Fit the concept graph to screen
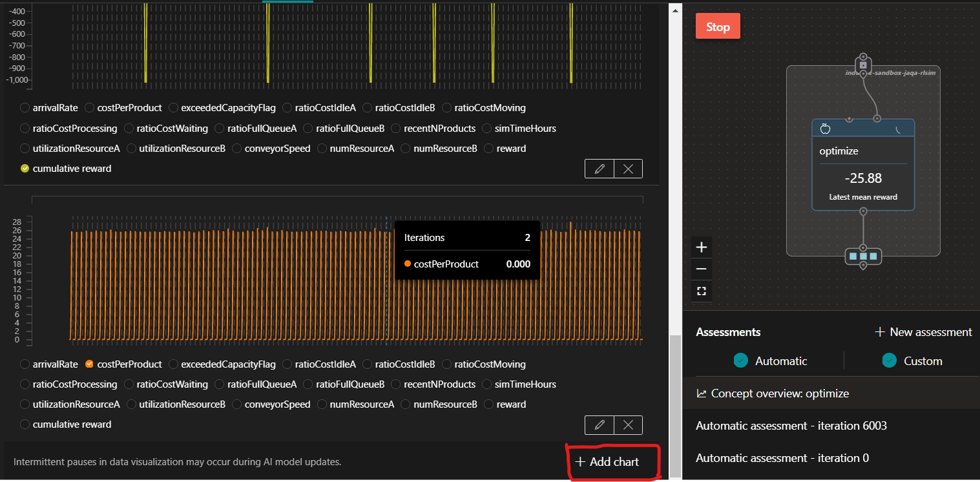This screenshot has width=980, height=482. coord(702,291)
